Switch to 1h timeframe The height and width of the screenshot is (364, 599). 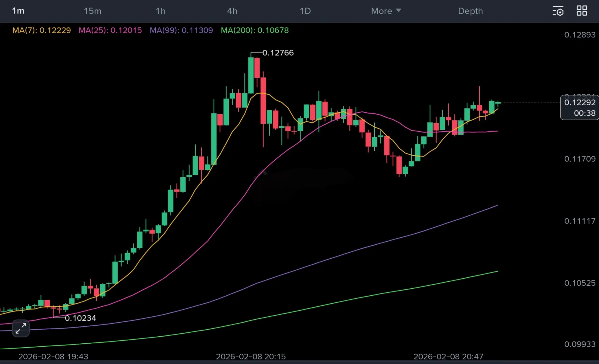161,11
